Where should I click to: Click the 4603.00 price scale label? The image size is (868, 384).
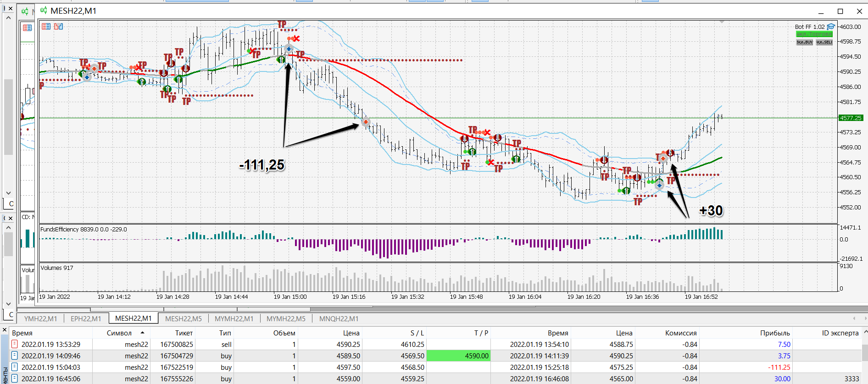pyautogui.click(x=850, y=27)
